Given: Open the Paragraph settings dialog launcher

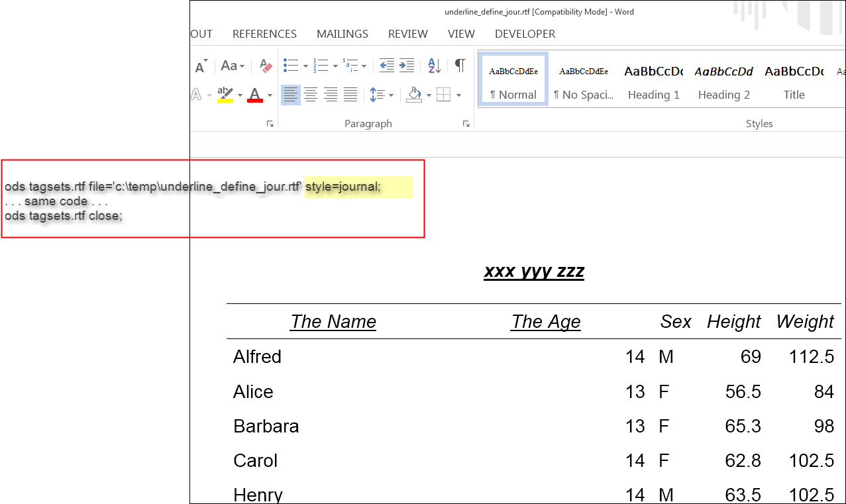Looking at the screenshot, I should click(x=466, y=124).
